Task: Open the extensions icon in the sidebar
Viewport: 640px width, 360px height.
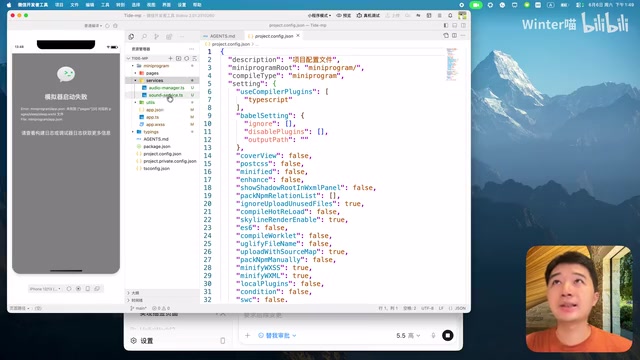Action: pyautogui.click(x=169, y=37)
